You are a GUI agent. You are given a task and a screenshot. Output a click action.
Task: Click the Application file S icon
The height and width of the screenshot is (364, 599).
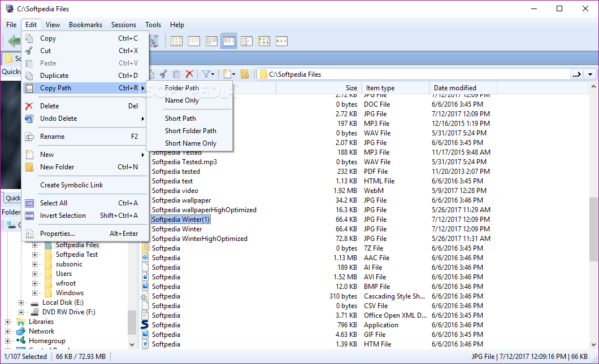(145, 324)
